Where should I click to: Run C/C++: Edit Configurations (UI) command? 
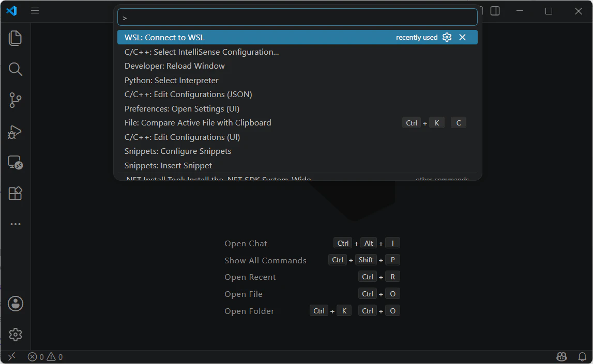click(297, 137)
